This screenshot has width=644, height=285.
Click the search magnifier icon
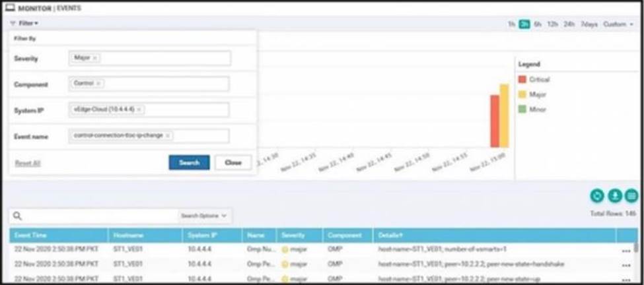pyautogui.click(x=18, y=216)
